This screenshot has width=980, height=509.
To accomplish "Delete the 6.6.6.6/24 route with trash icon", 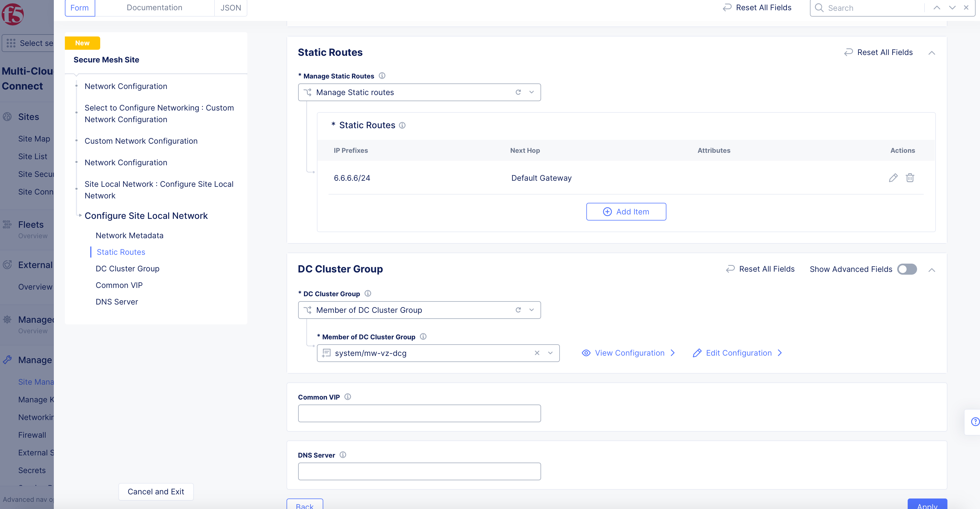I will 910,178.
